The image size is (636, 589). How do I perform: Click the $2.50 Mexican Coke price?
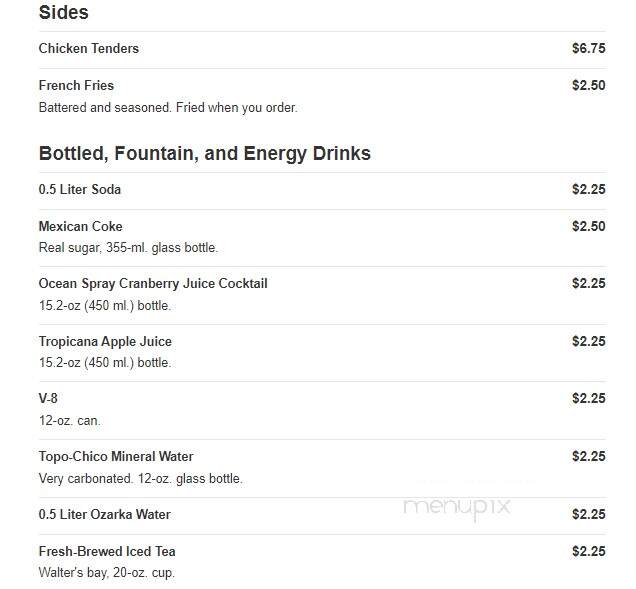tap(589, 226)
